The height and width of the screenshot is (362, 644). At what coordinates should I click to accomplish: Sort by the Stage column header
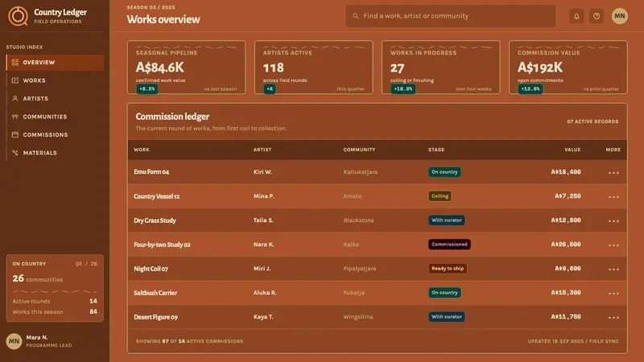tap(436, 150)
